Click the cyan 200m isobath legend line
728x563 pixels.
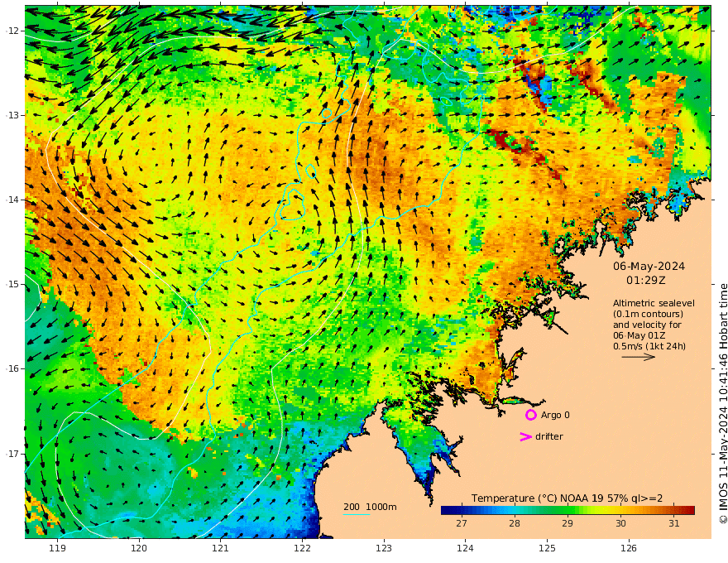(x=357, y=514)
